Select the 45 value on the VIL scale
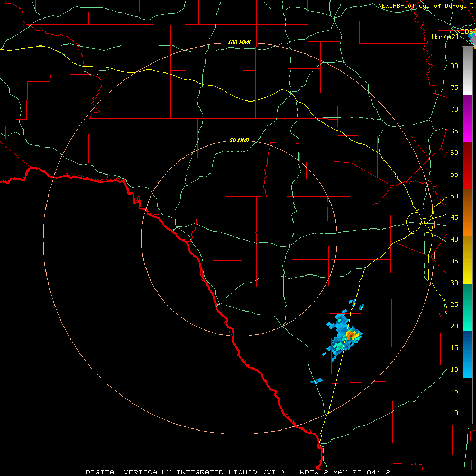 click(454, 218)
